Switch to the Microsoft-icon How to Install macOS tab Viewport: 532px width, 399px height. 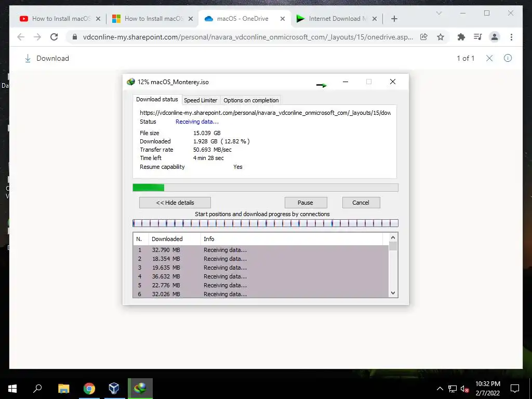tap(153, 19)
